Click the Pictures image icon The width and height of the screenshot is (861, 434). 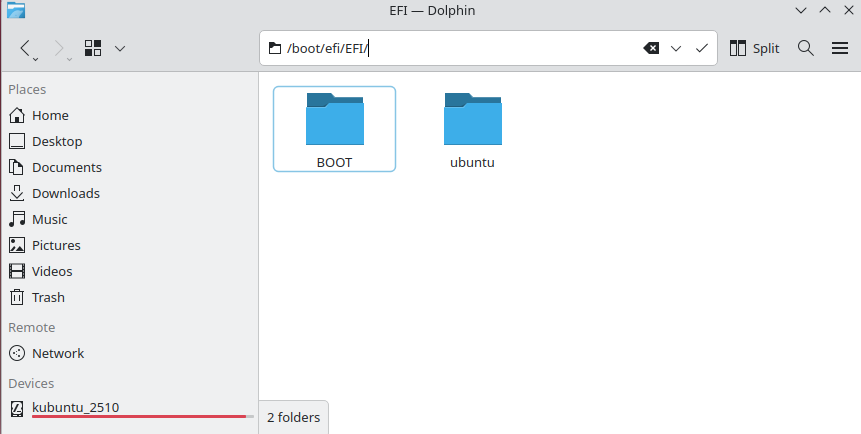click(x=17, y=246)
